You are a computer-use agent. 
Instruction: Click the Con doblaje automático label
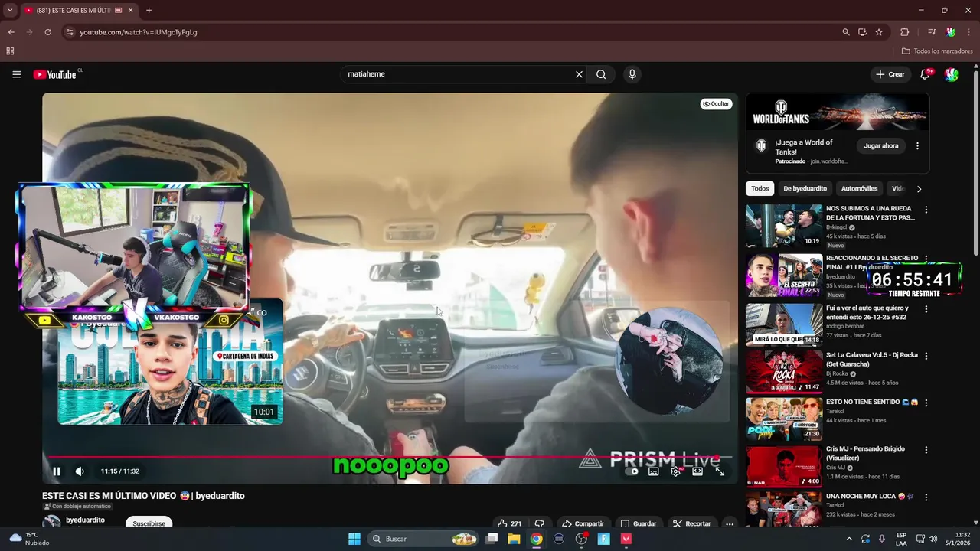point(77,507)
